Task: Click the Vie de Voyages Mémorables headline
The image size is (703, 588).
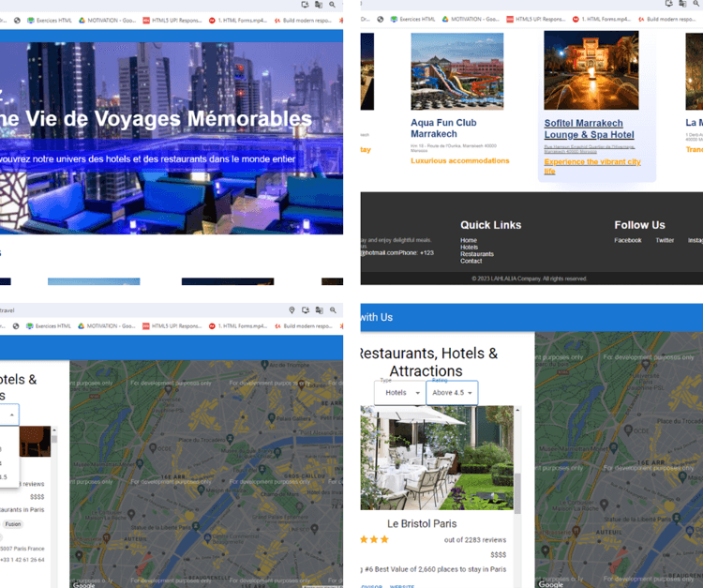Action: (x=168, y=118)
